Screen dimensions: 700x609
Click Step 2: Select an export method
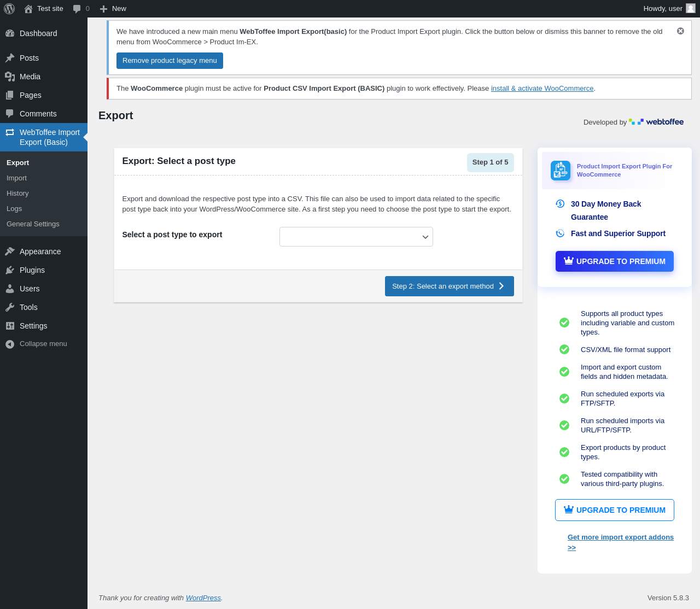tap(450, 286)
